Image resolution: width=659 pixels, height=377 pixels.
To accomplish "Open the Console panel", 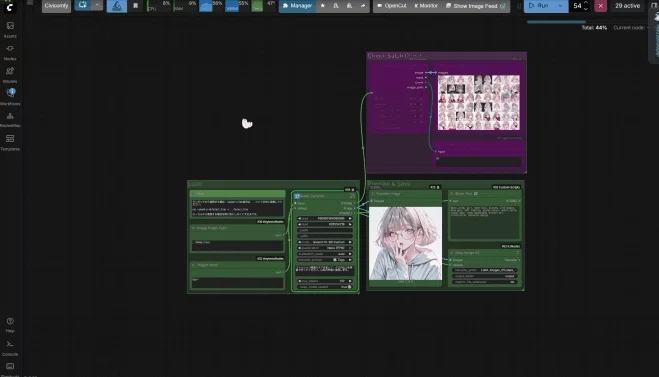I will pyautogui.click(x=10, y=348).
